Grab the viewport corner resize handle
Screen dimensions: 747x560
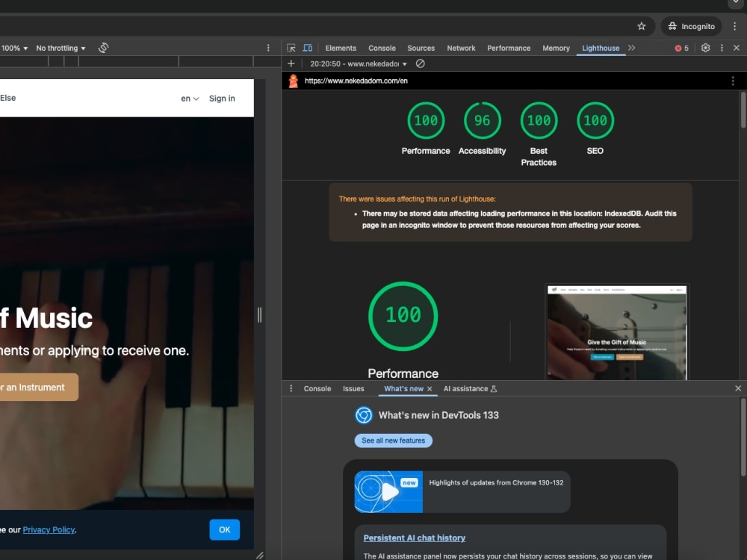pos(260,556)
